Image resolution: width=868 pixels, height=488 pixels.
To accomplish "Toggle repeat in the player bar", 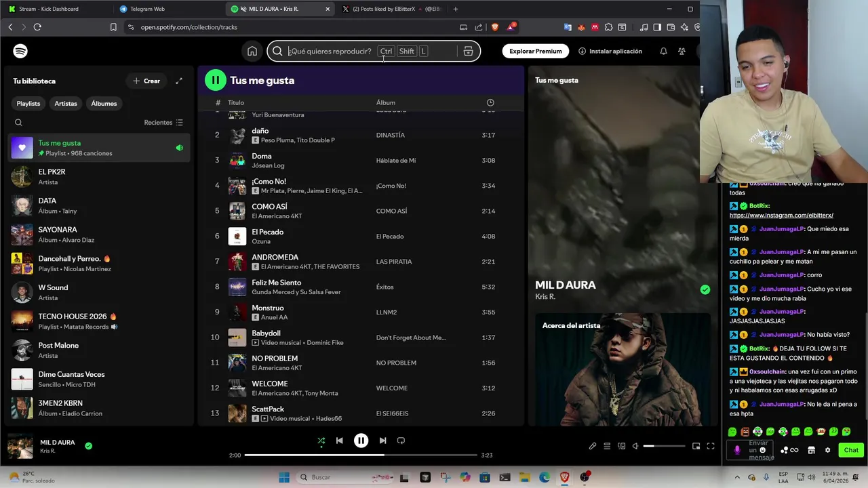I will pyautogui.click(x=401, y=441).
